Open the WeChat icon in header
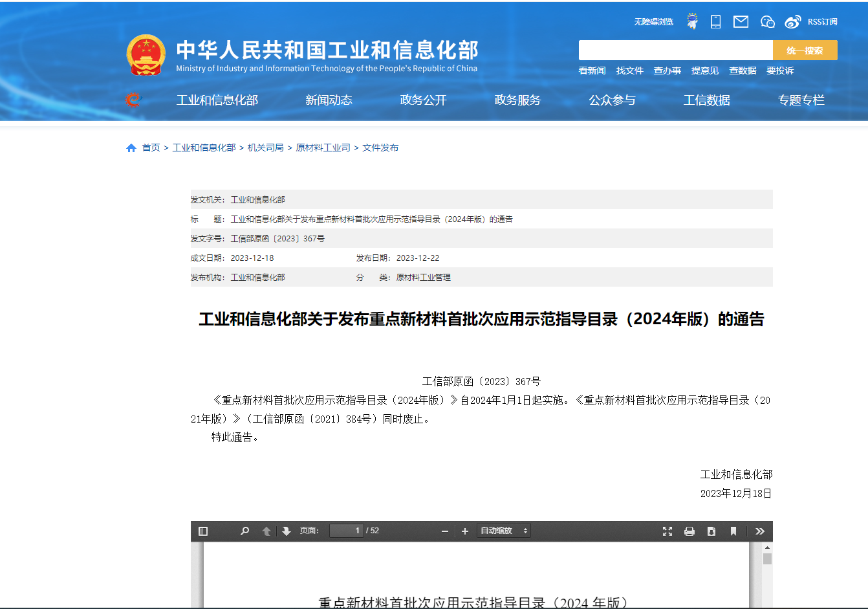The height and width of the screenshot is (609, 868). click(768, 22)
